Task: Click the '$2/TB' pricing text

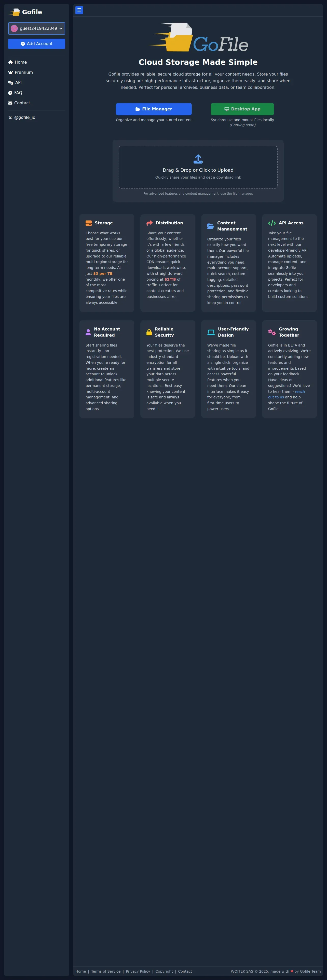Action: pos(170,280)
